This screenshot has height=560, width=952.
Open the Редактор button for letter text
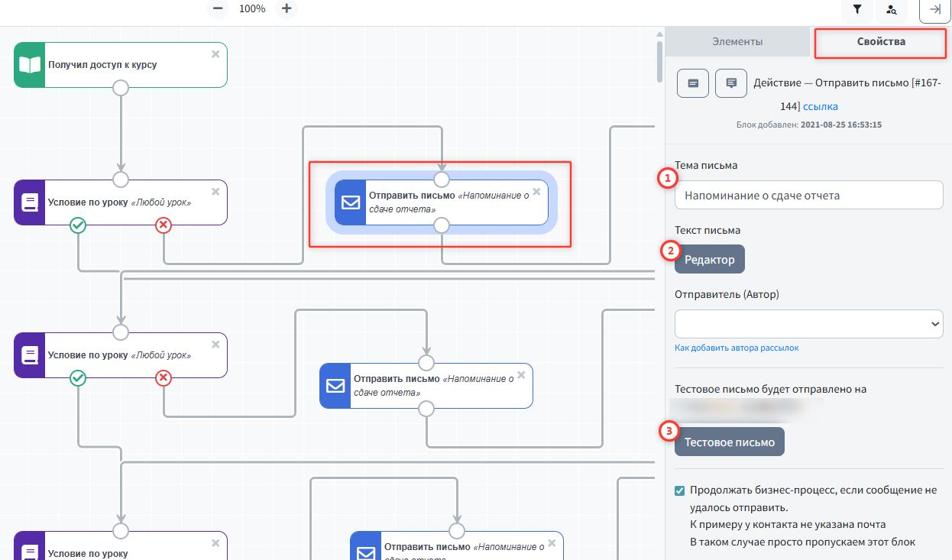709,260
